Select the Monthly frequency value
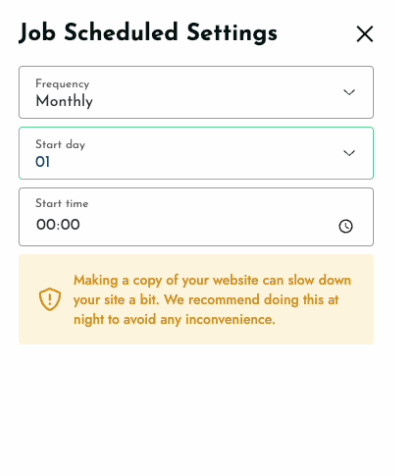406x476 pixels. coord(64,101)
